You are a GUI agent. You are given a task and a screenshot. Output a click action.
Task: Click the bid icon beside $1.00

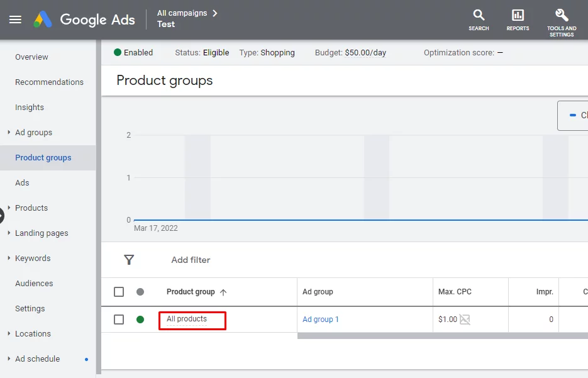(465, 320)
